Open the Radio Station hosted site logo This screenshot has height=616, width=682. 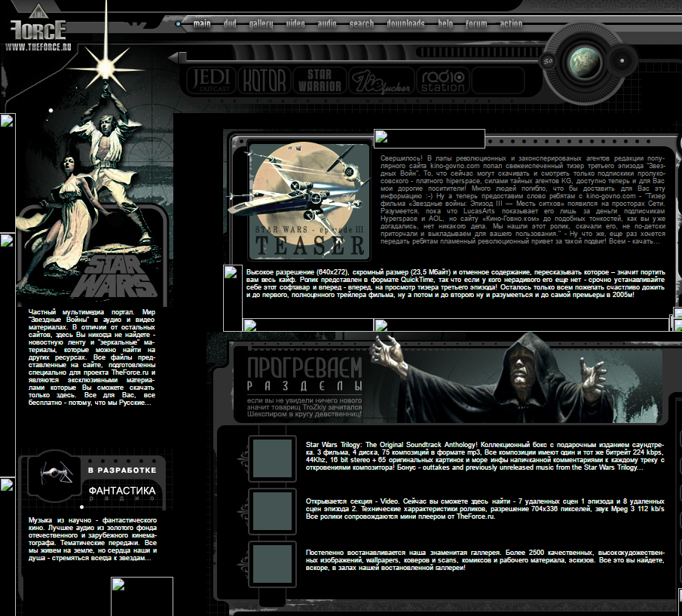443,81
